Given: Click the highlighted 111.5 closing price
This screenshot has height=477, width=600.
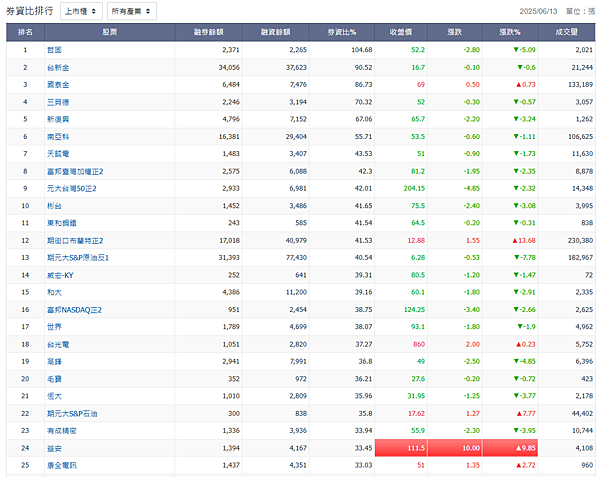Looking at the screenshot, I should click(x=401, y=448).
